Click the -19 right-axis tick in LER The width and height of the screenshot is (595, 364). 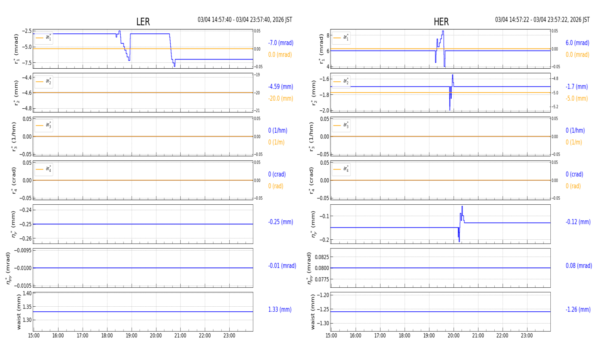257,75
